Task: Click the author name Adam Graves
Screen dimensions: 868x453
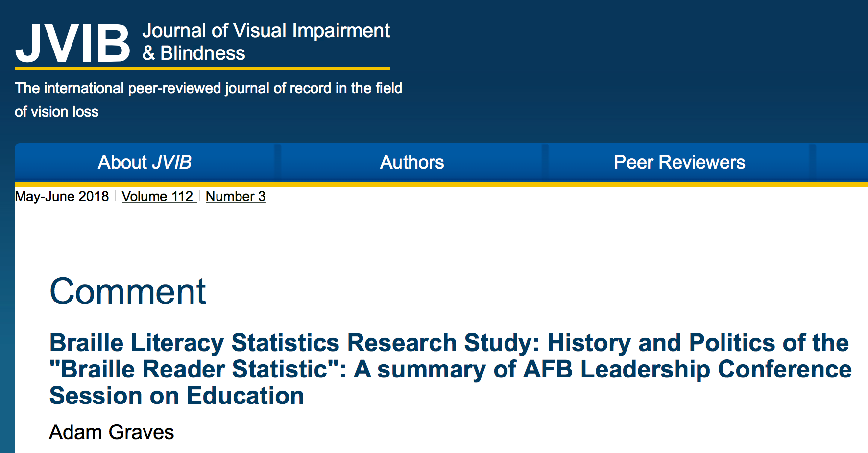Action: coord(112,432)
